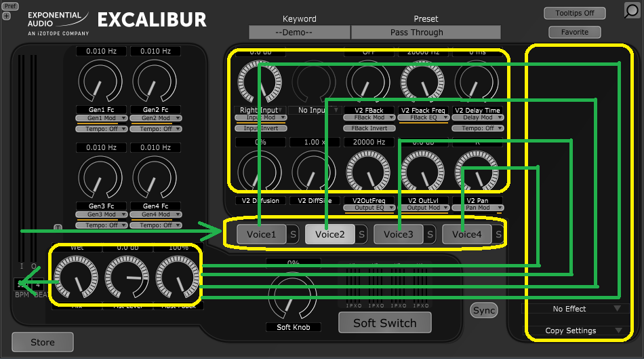Viewport: 644px width, 359px height.
Task: Expand the FBack EQ dropdown
Action: pyautogui.click(x=424, y=117)
